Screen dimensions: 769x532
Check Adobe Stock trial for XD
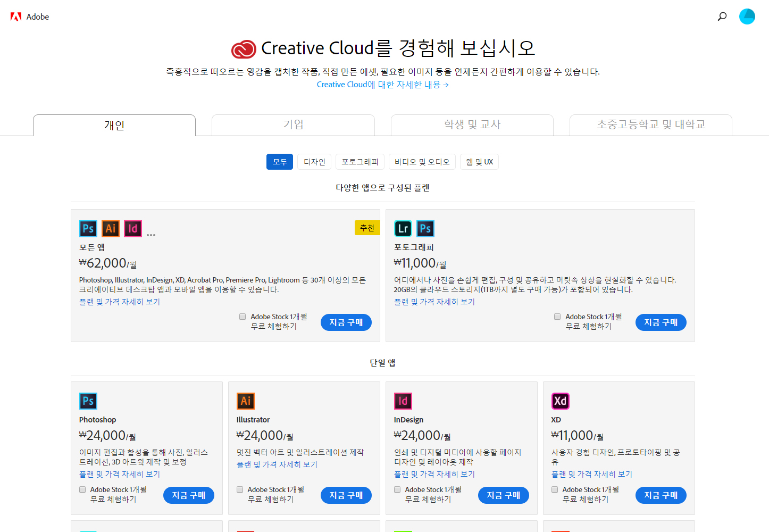(x=555, y=489)
